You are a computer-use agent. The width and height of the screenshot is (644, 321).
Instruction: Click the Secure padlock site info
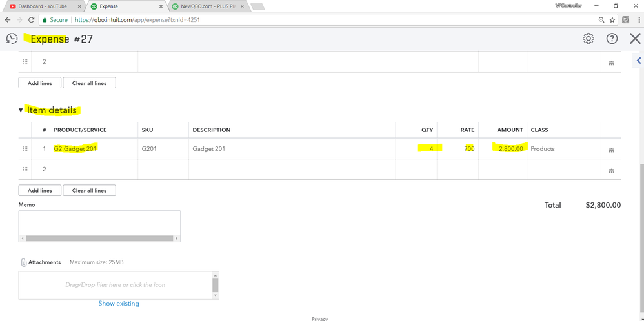click(x=55, y=20)
